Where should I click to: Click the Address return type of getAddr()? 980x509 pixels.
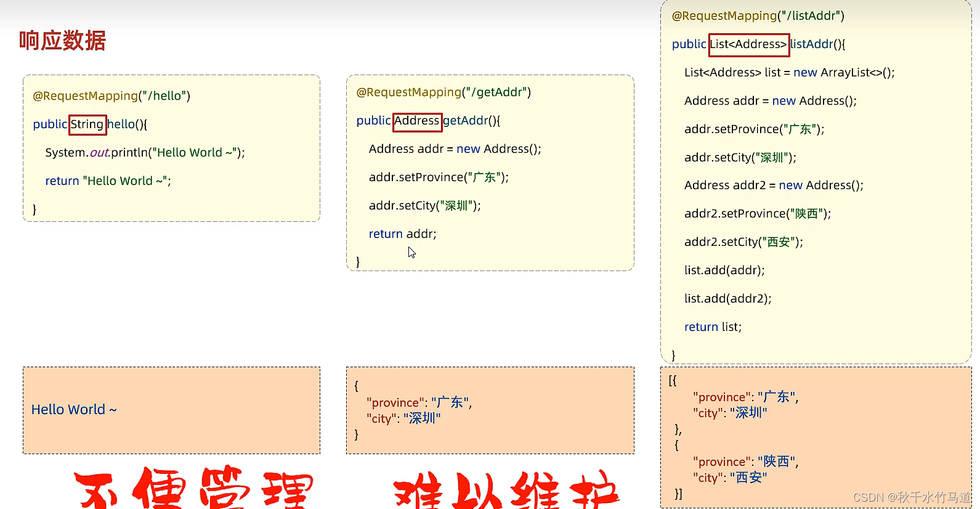pyautogui.click(x=417, y=121)
